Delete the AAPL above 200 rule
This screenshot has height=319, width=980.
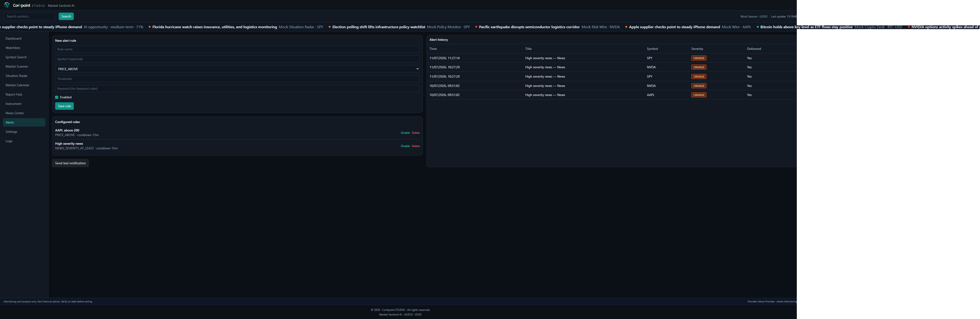[x=416, y=133]
